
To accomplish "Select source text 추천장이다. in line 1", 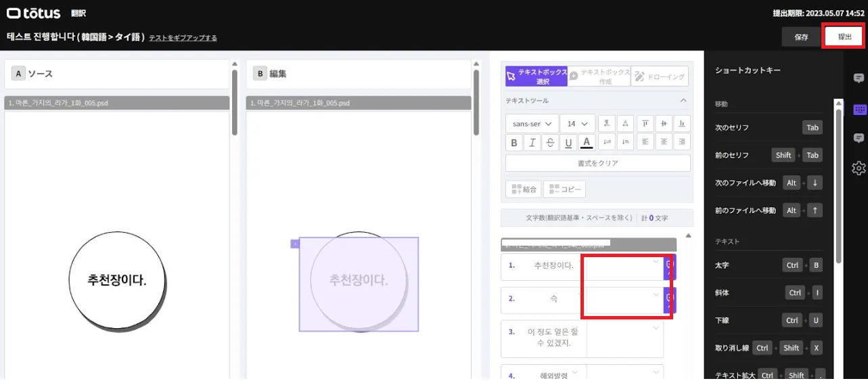I will pos(554,265).
